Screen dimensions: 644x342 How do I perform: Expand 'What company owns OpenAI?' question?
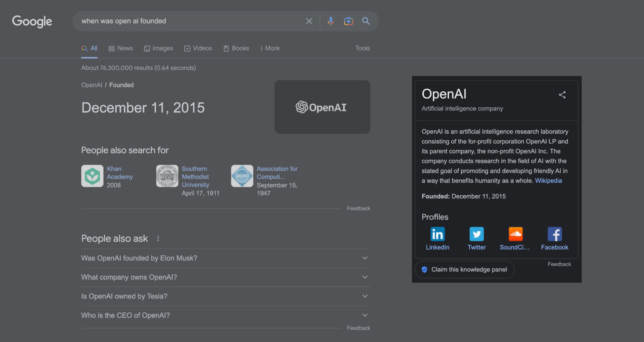point(365,277)
